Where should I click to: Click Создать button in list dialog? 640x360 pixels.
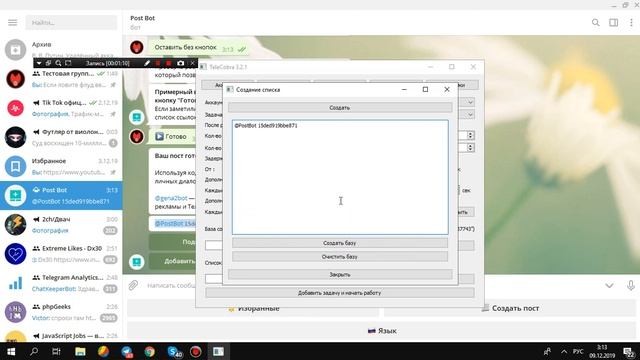coord(340,108)
